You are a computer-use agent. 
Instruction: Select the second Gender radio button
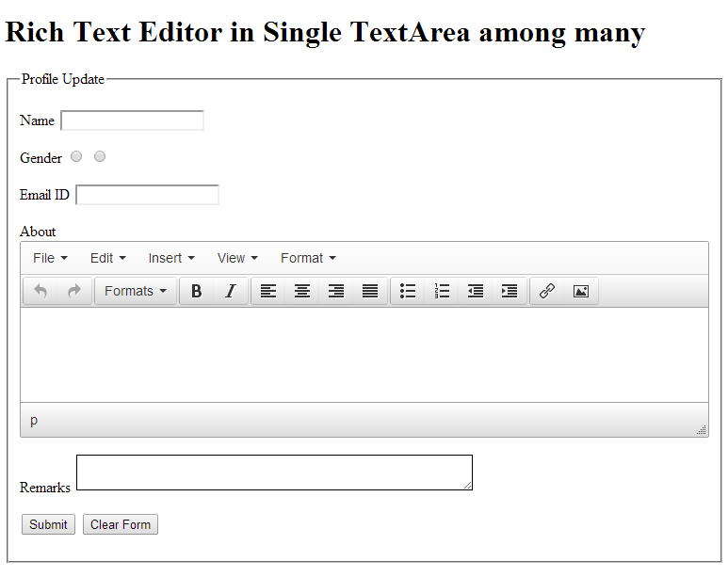click(x=99, y=156)
